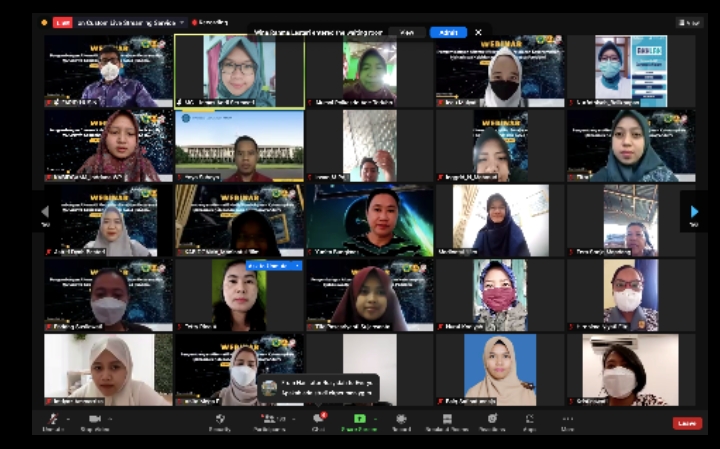720x449 pixels.
Task: Unmute the microphone in the Zoom toolbar
Action: point(53,422)
